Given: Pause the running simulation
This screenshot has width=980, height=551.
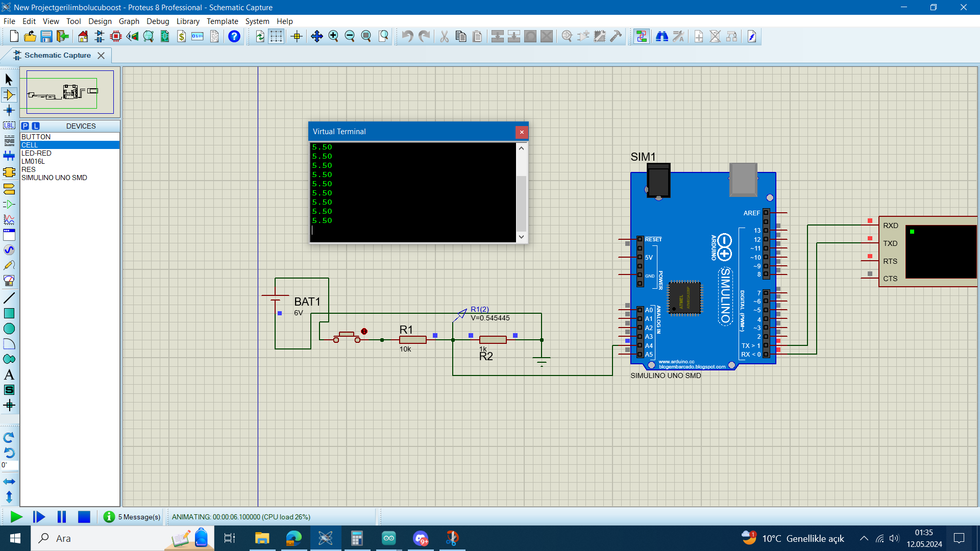Looking at the screenshot, I should click(x=61, y=517).
